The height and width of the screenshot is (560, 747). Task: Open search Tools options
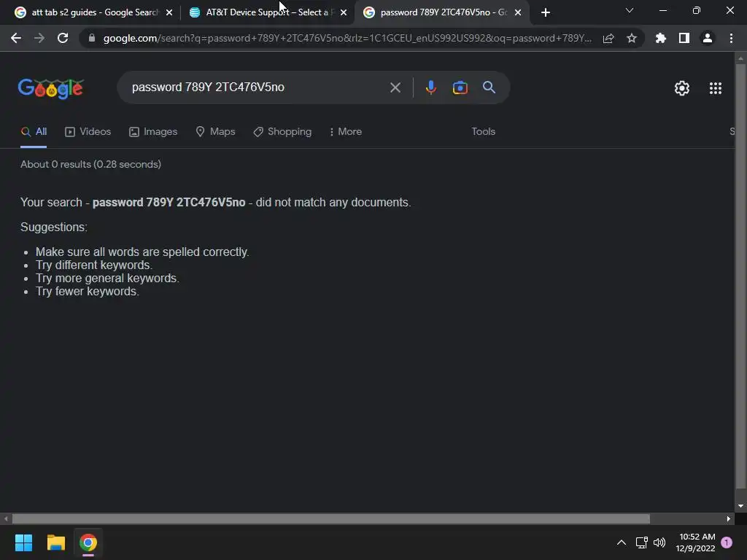pos(483,131)
